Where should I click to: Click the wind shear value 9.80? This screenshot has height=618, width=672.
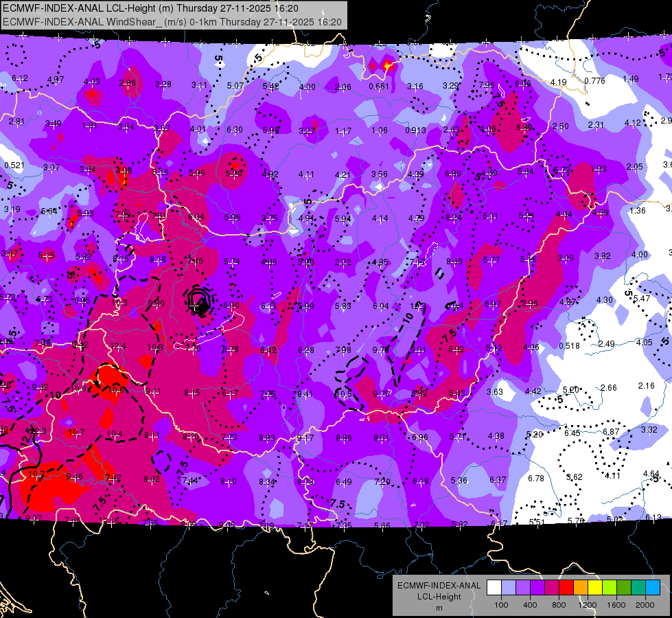click(156, 304)
